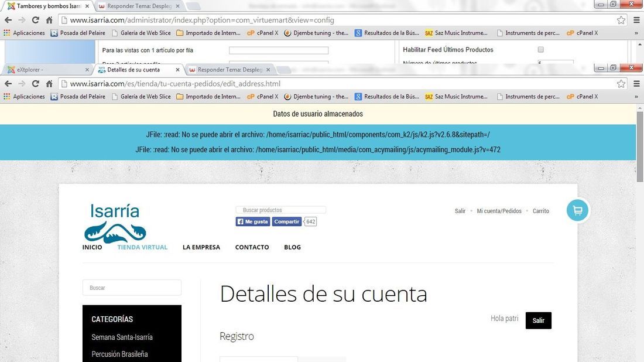Open LA EMPRESA menu item
The height and width of the screenshot is (362, 644).
(x=201, y=247)
